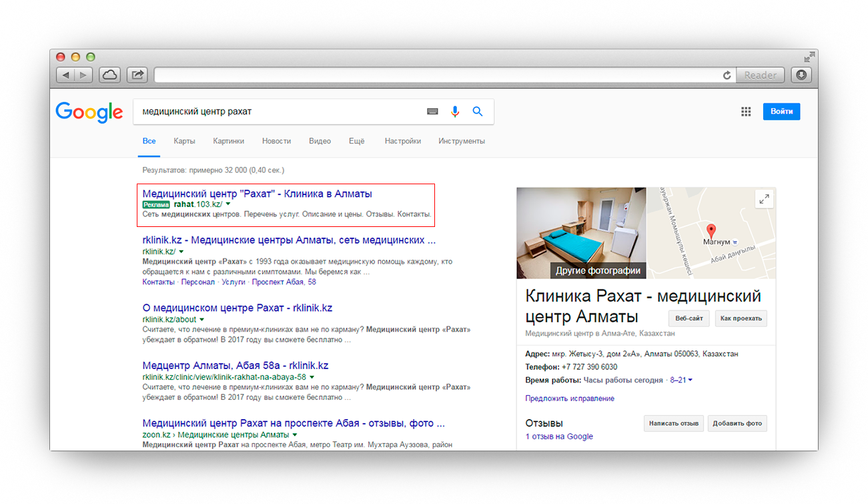The width and height of the screenshot is (868, 504).
Task: Open О медицинском центре Рахат result
Action: 238,308
